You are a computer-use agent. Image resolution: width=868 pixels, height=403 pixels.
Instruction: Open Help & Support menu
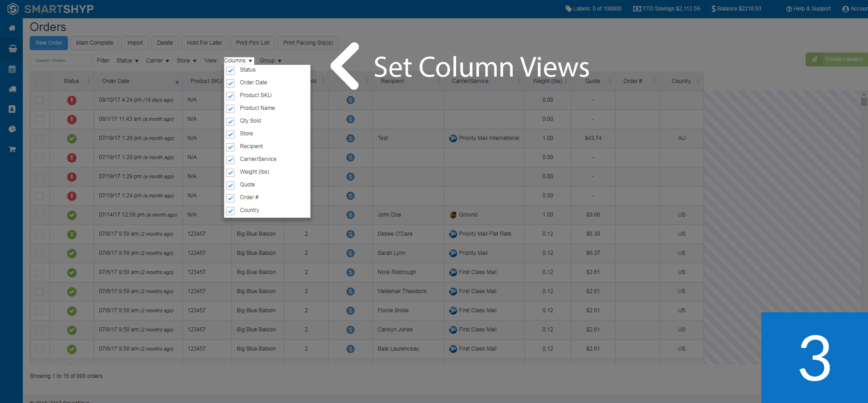pos(808,9)
